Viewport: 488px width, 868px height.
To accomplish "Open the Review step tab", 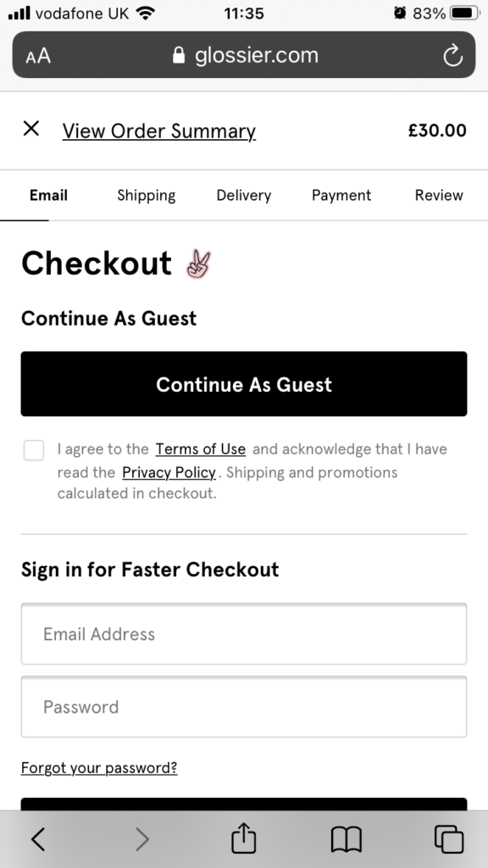I will (x=439, y=196).
